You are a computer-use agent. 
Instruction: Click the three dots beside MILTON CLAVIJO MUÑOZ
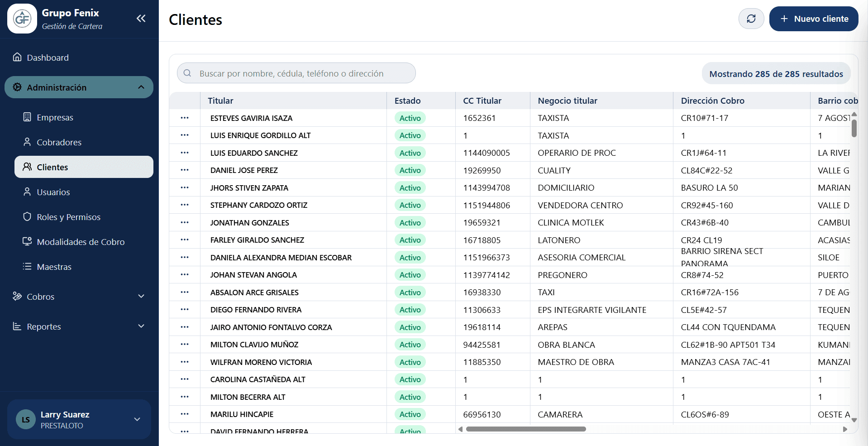coord(184,345)
